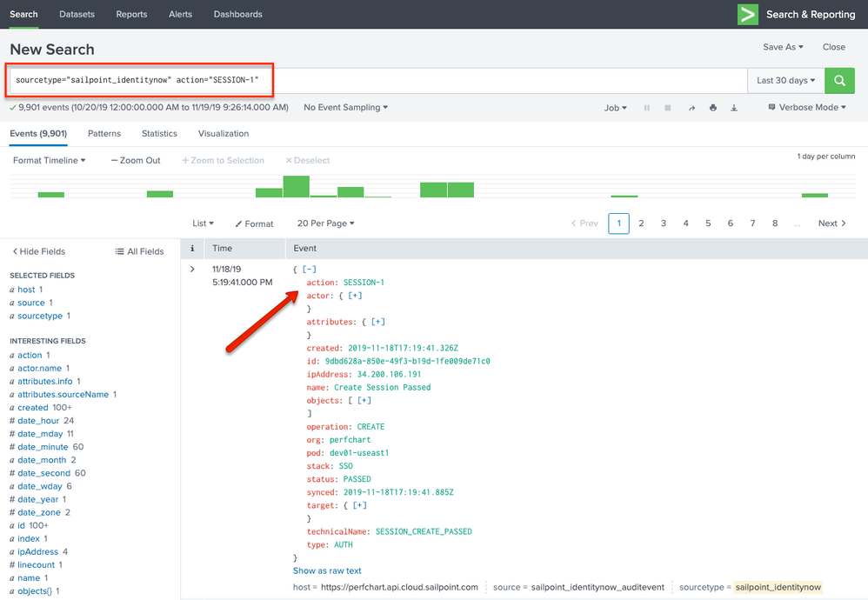868x600 pixels.
Task: Collapse the event JSON root node
Action: 310,270
